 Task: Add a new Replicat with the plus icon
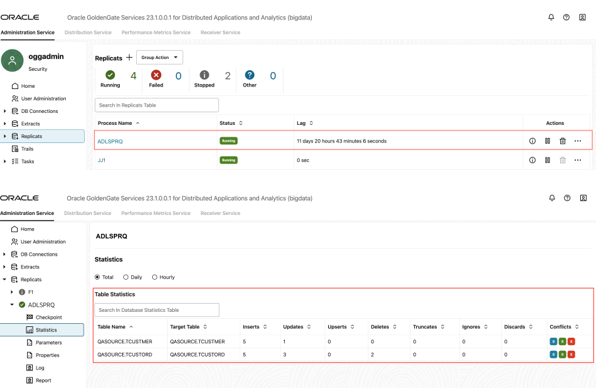tap(129, 57)
